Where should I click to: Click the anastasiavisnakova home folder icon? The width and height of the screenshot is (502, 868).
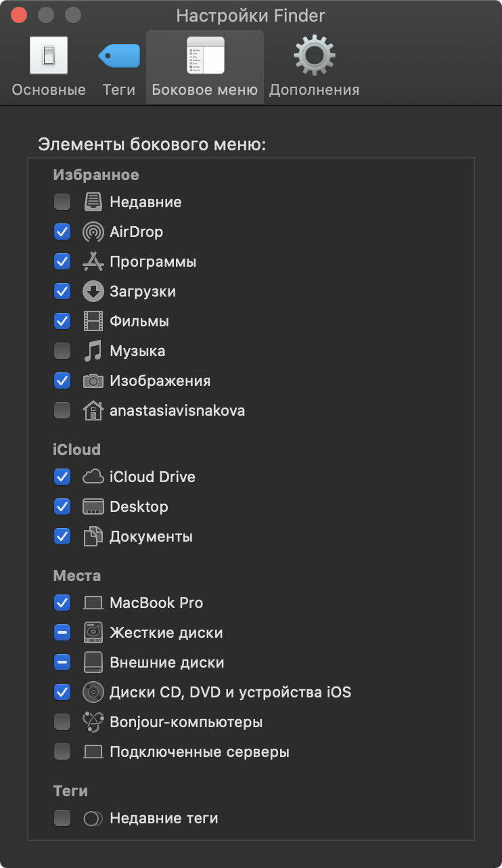[x=93, y=411]
